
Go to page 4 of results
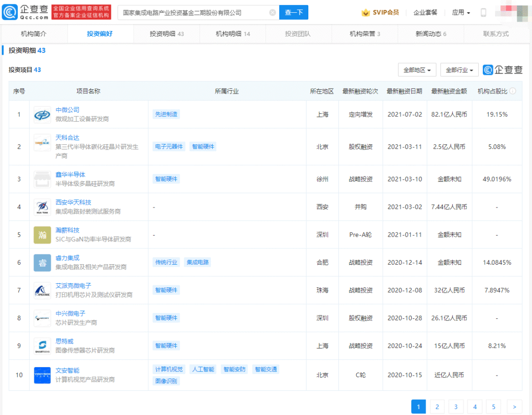coord(475,407)
